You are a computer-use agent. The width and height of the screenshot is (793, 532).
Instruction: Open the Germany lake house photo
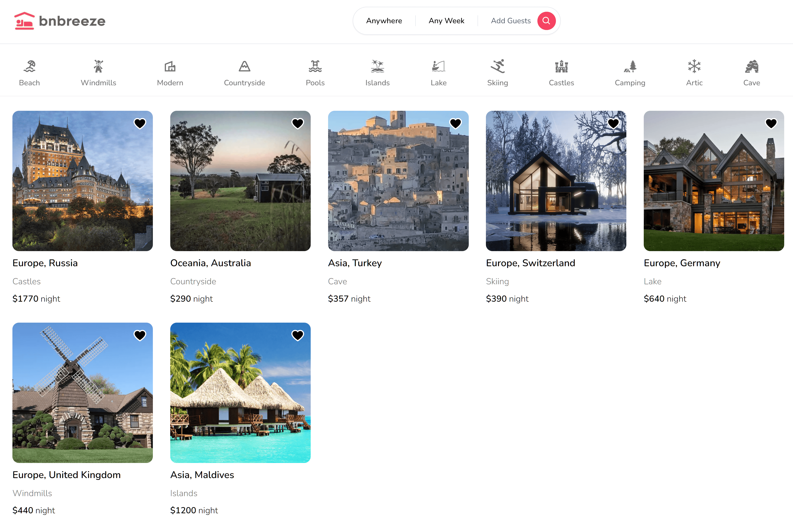714,181
